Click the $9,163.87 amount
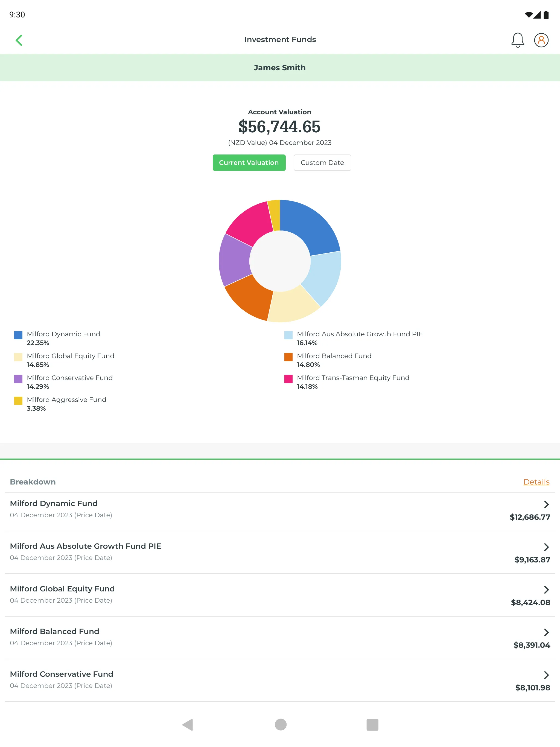 [532, 560]
